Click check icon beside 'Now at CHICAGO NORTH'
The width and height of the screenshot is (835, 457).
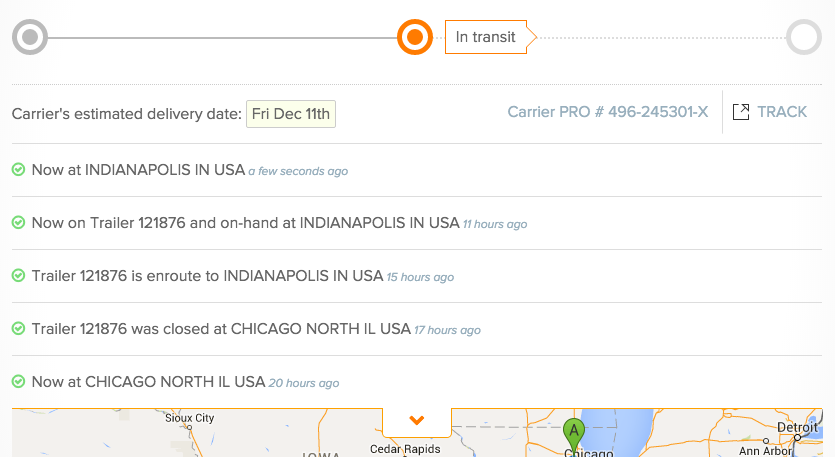18,382
